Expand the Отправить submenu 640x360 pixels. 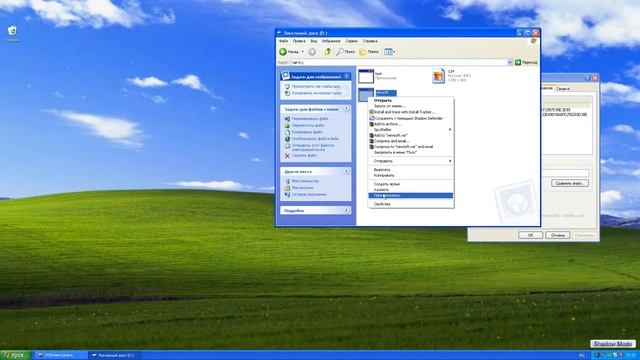pos(411,161)
